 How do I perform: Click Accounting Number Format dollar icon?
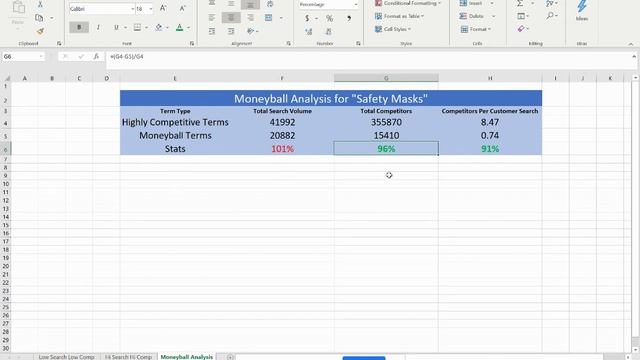(307, 18)
